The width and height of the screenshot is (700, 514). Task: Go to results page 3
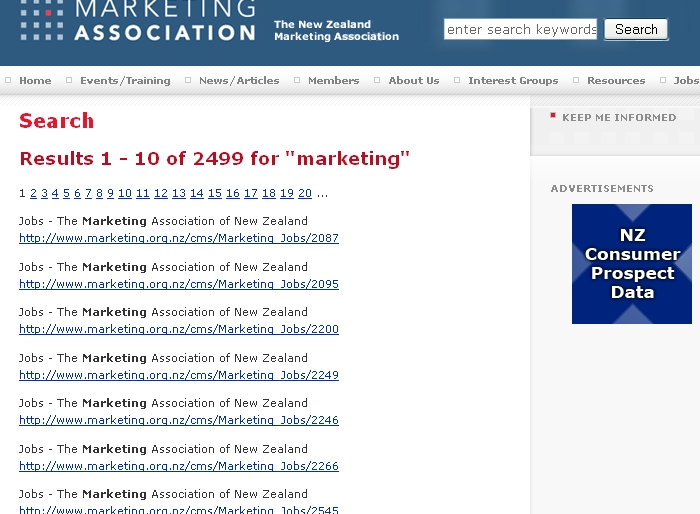pos(44,193)
